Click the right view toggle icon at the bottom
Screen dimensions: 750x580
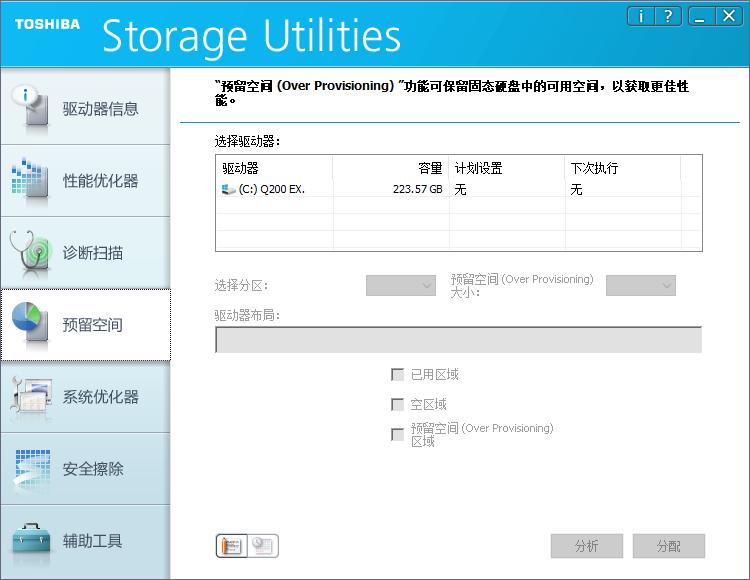264,546
